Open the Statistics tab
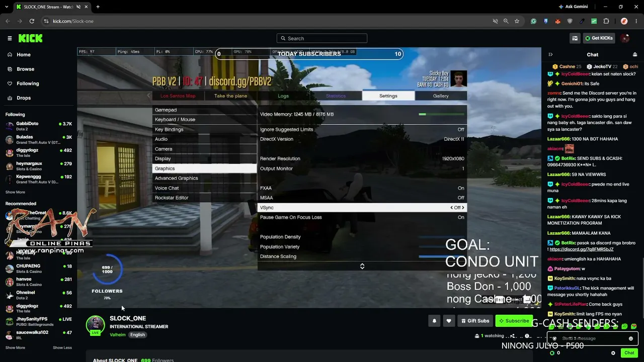The height and width of the screenshot is (362, 644). coord(336,96)
